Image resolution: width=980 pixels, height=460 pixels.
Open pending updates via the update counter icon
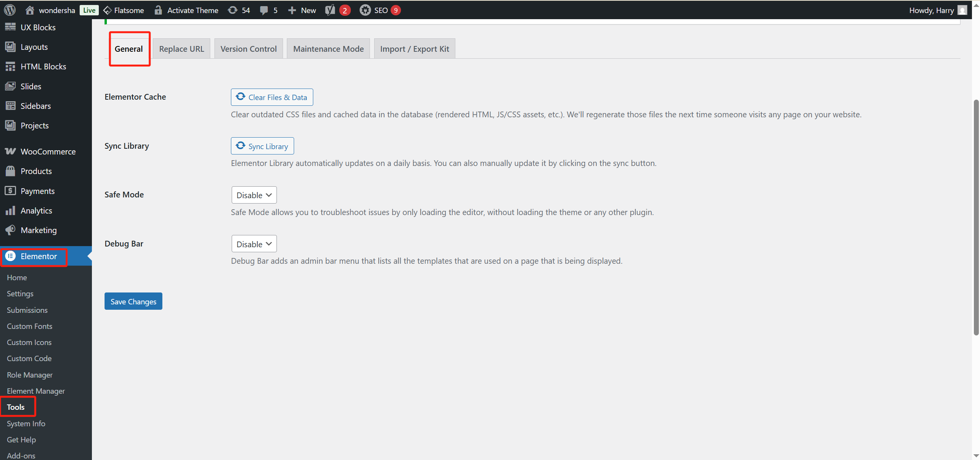pos(233,10)
